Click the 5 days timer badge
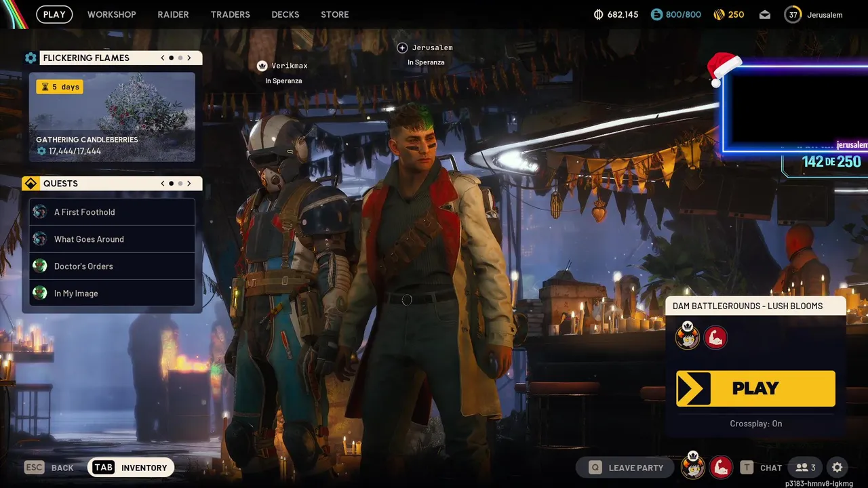 [x=60, y=87]
